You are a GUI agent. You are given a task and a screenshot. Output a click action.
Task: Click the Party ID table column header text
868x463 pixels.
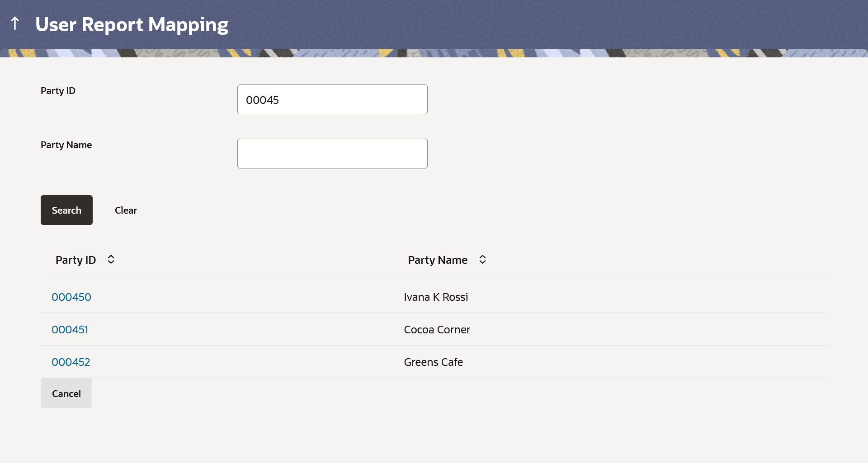[x=75, y=260]
